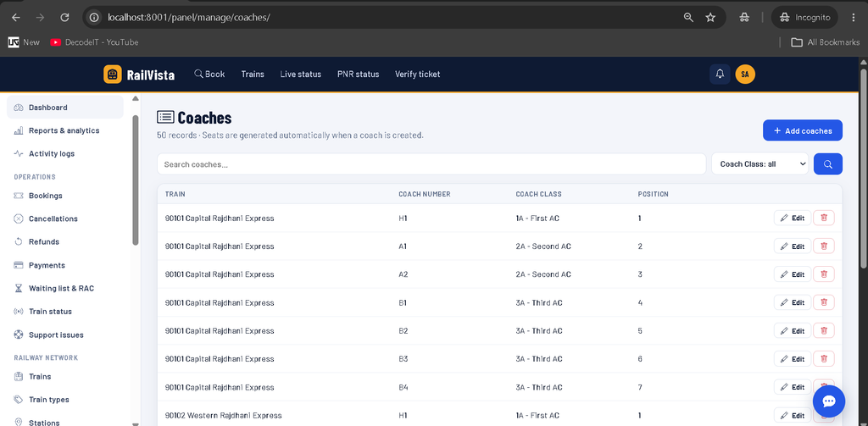Open the browser zoom magnifier icon
This screenshot has height=426, width=868.
tap(688, 17)
